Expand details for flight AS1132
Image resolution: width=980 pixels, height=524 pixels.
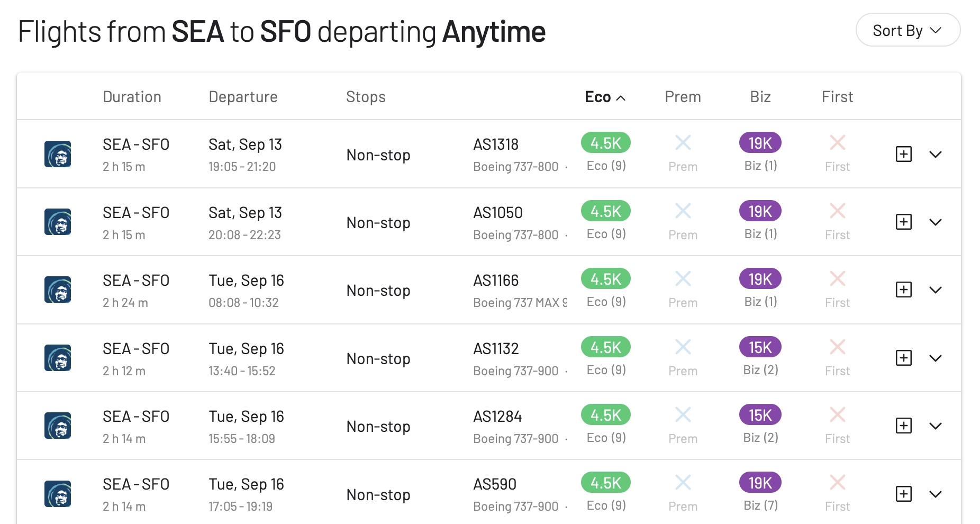point(936,358)
